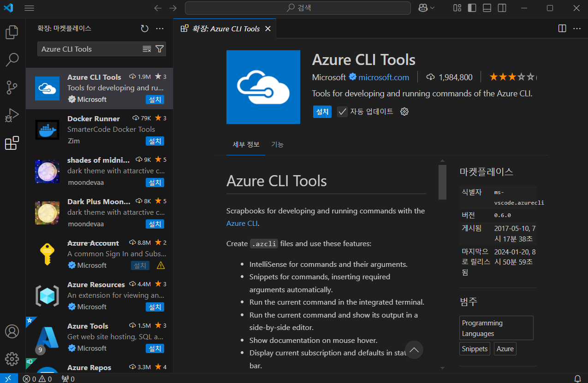Image resolution: width=588 pixels, height=383 pixels.
Task: Switch to the 기능 tab
Action: pyautogui.click(x=277, y=144)
